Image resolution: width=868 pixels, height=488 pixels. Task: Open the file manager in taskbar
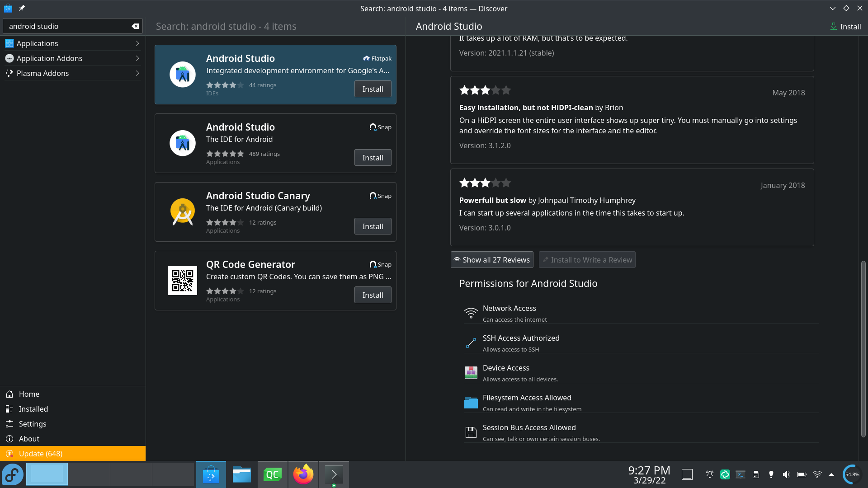click(242, 474)
